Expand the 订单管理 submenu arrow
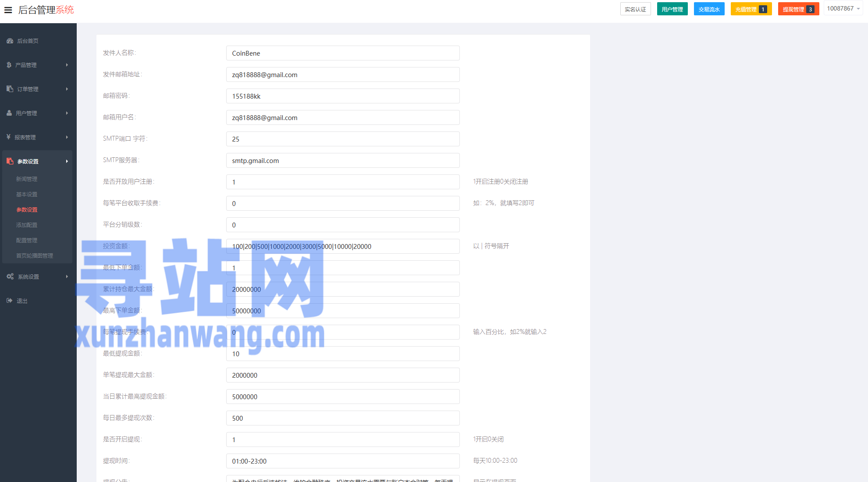 point(67,89)
